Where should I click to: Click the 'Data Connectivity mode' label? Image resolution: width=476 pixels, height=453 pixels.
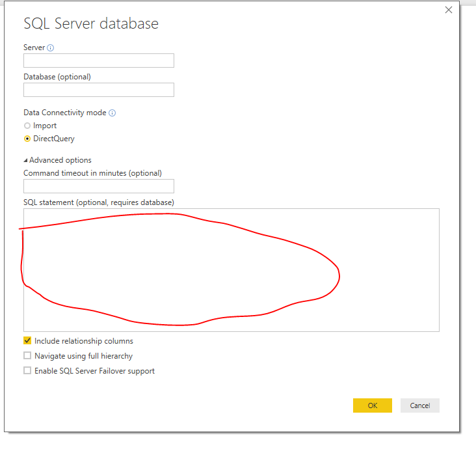(x=65, y=113)
